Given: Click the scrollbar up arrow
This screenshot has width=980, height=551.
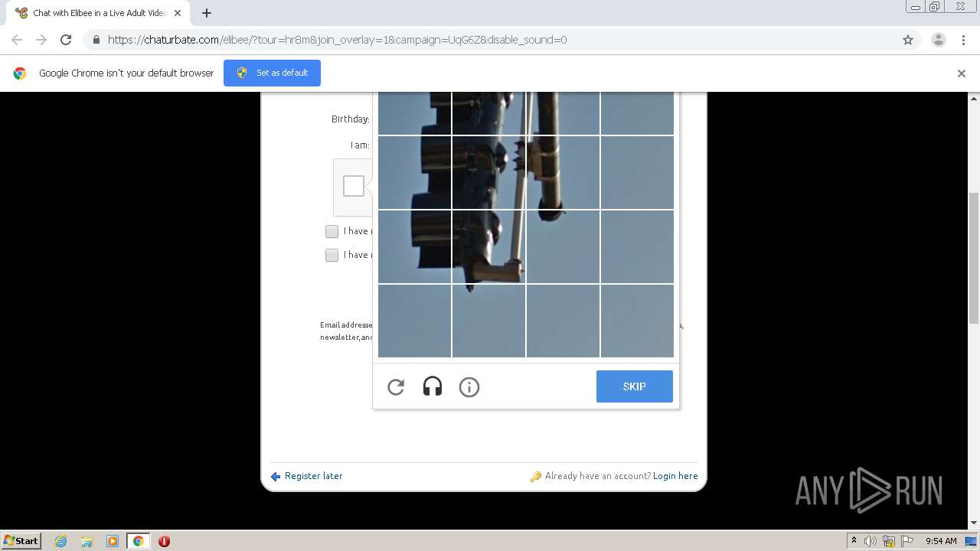Looking at the screenshot, I should (974, 98).
